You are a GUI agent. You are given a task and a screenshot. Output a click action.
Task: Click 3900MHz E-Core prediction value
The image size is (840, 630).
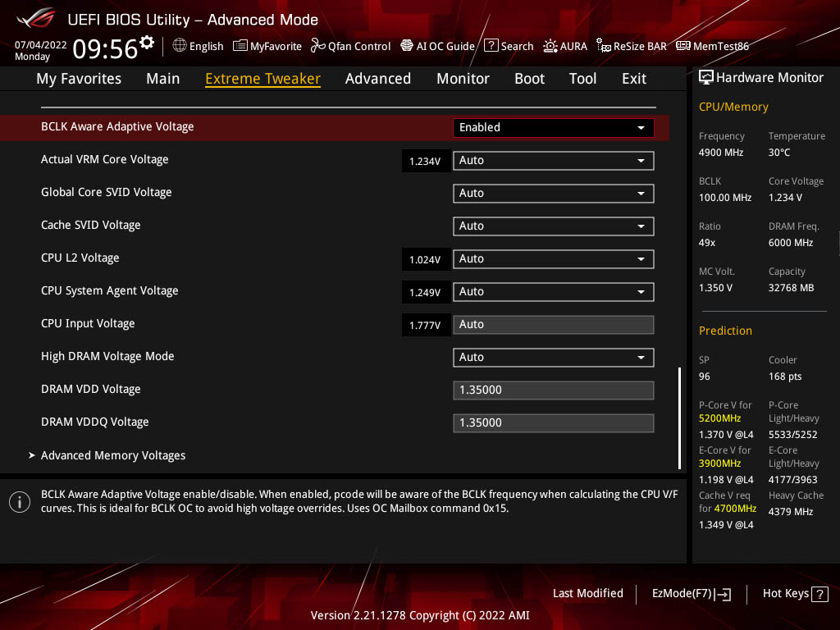pyautogui.click(x=719, y=463)
